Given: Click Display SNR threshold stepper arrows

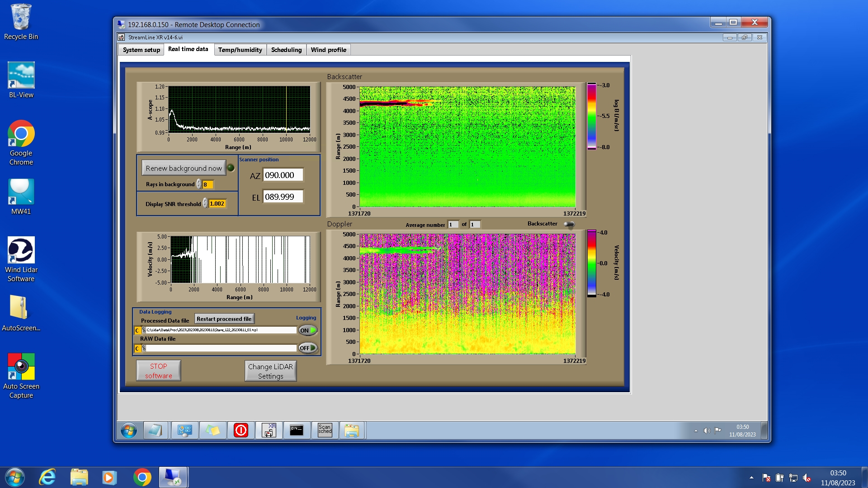Looking at the screenshot, I should tap(205, 204).
